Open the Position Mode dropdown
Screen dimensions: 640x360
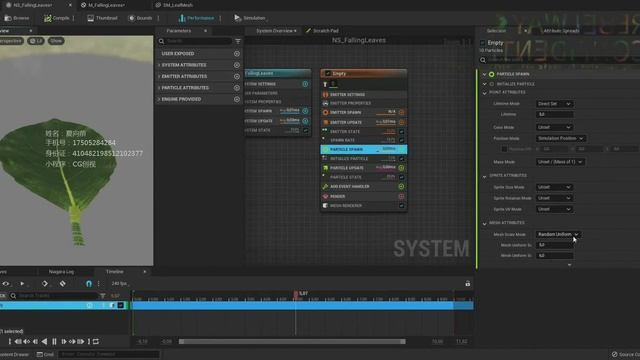(560, 138)
